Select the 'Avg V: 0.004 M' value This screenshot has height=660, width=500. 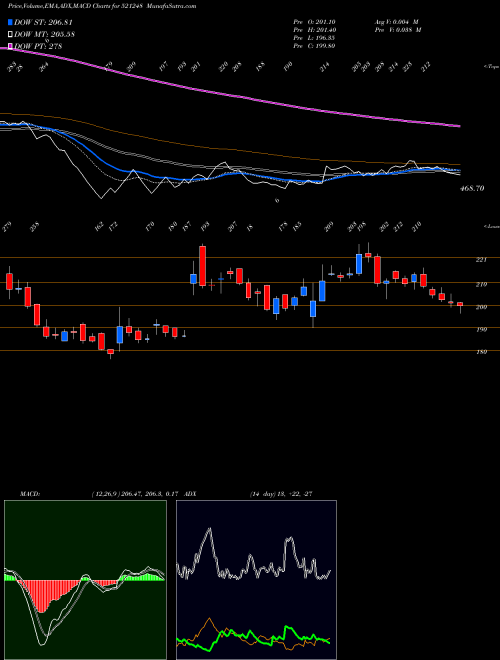(397, 22)
